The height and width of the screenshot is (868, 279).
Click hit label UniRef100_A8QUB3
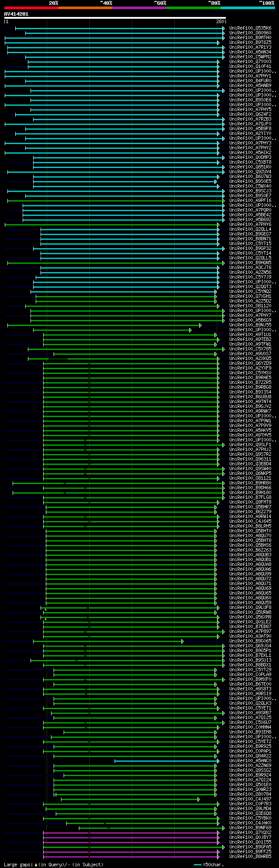coord(250,555)
